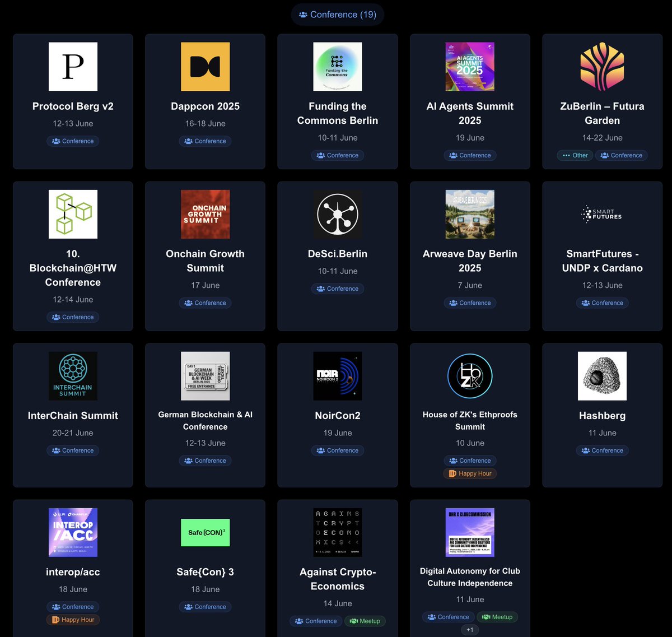This screenshot has width=672, height=637.
Task: Open Funding the Commons Berlin logo
Action: click(338, 67)
